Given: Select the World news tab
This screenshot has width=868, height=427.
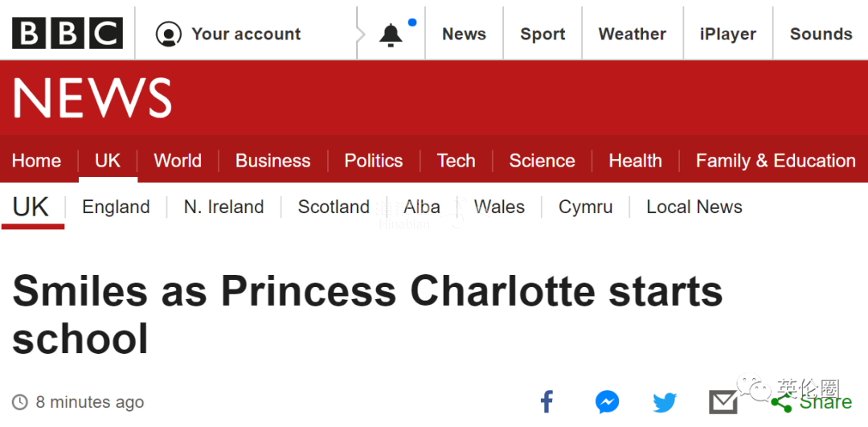Looking at the screenshot, I should pos(178,161).
